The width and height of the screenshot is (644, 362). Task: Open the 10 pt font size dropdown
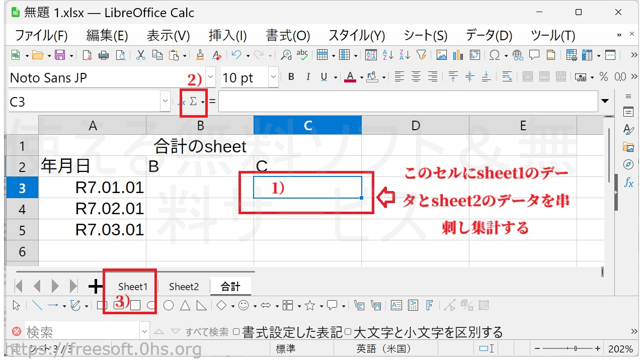pos(273,77)
